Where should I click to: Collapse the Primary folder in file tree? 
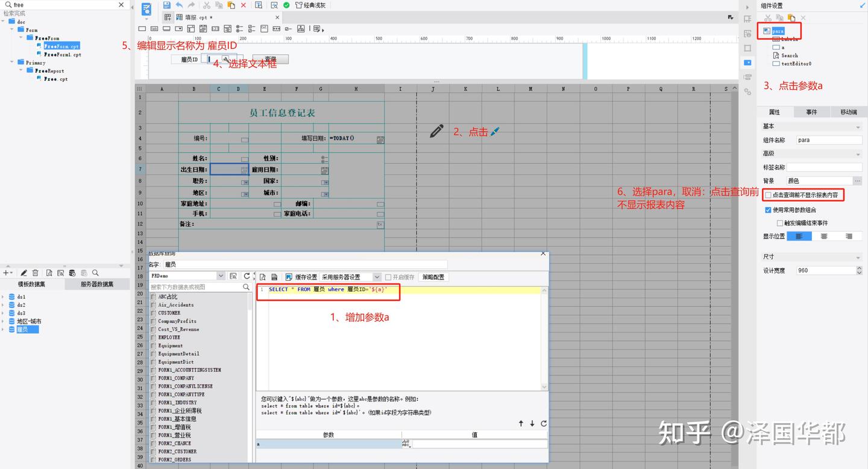pyautogui.click(x=12, y=62)
